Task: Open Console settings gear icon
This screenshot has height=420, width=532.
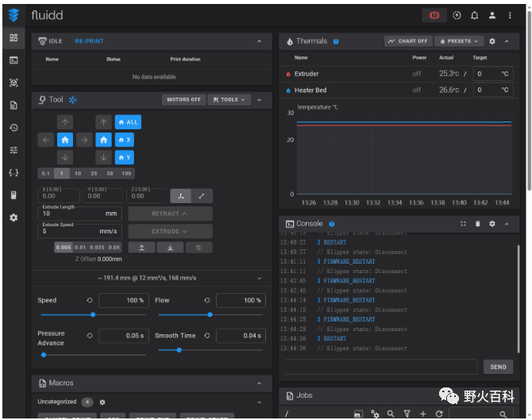Action: (492, 224)
